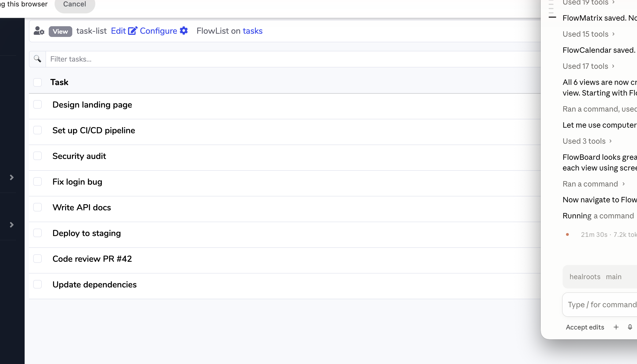Open the Configure gear icon
This screenshot has height=364, width=637.
(x=184, y=31)
